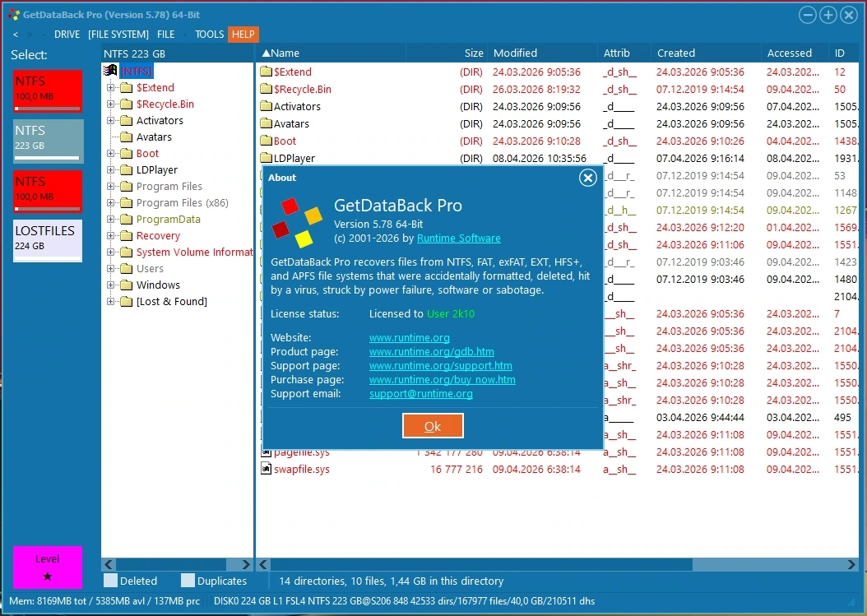Expand the Activators tree node
The height and width of the screenshot is (616, 867).
pos(110,121)
